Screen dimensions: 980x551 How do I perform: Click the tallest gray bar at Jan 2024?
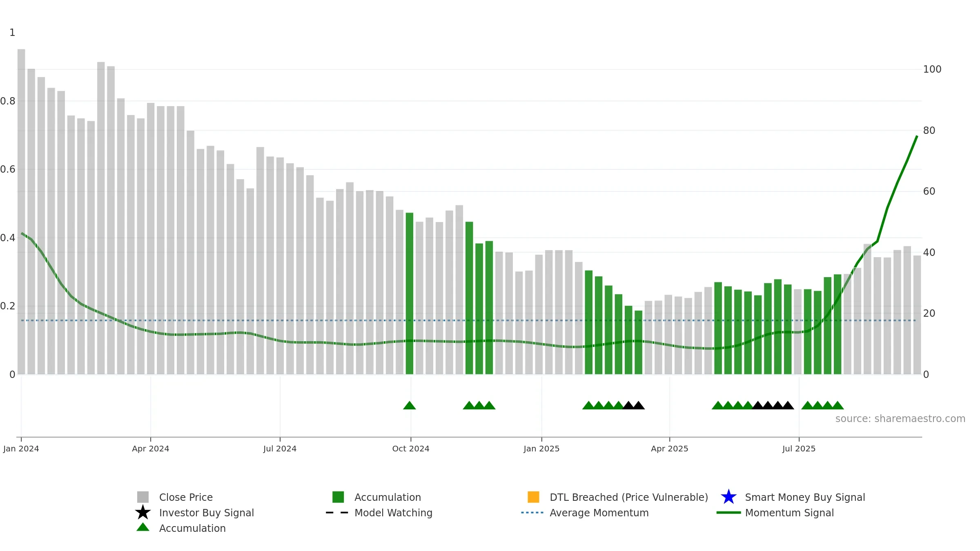pyautogui.click(x=21, y=212)
